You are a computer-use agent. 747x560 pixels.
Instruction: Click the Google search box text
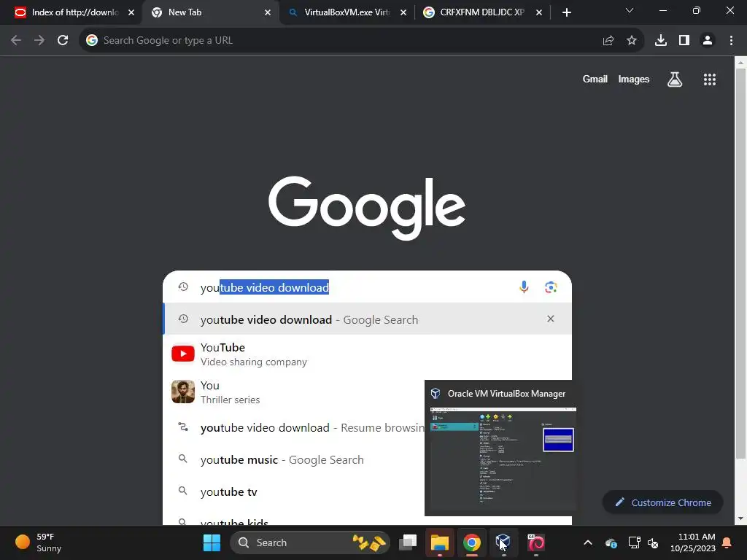pos(264,287)
